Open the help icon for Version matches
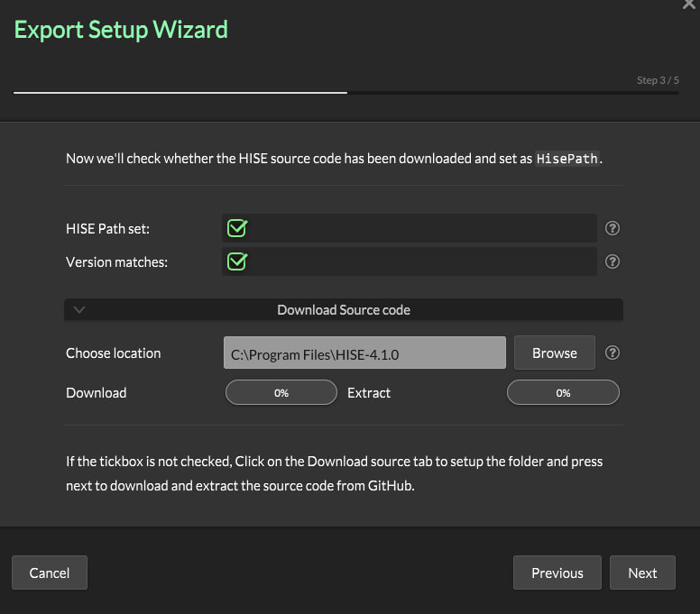The width and height of the screenshot is (700, 614). point(612,262)
